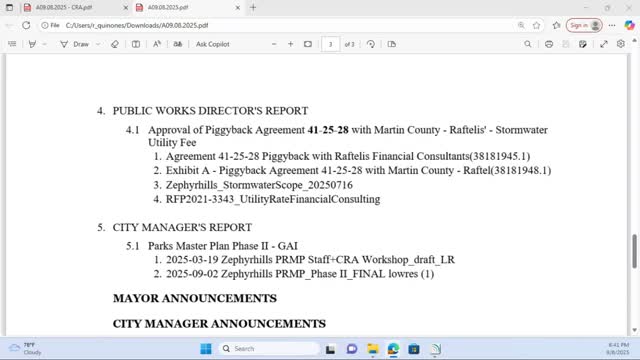Viewport: 640px width, 360px height.
Task: Select the Highlight tool
Action: tap(32, 44)
